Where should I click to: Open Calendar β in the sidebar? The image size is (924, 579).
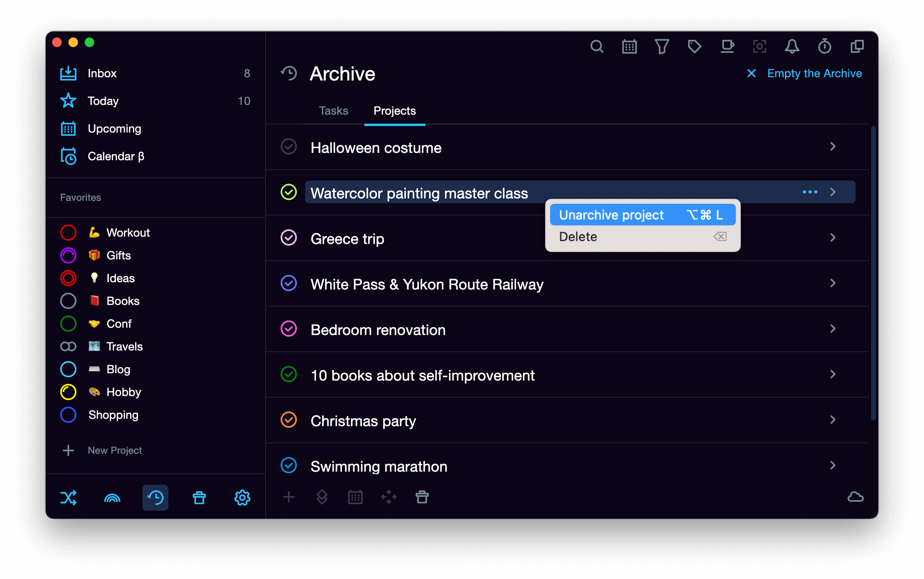(155, 156)
